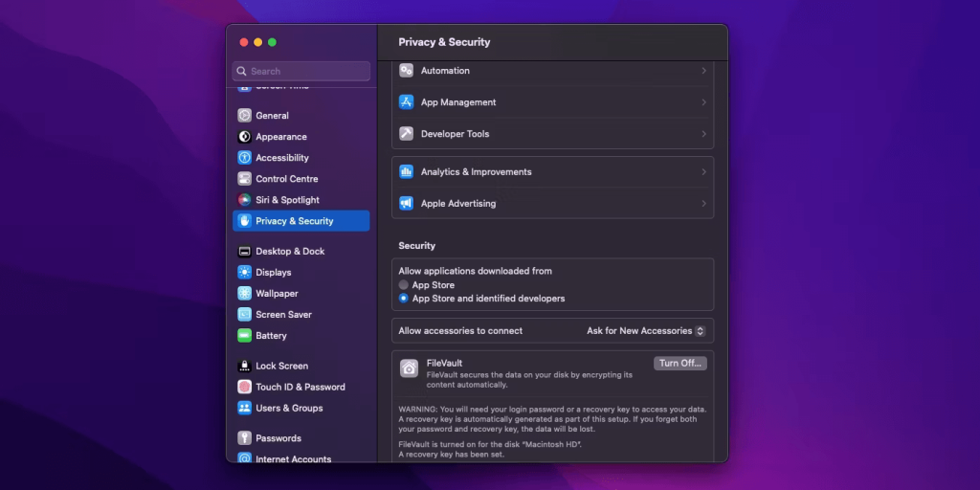Click the green zoom window button

click(272, 42)
